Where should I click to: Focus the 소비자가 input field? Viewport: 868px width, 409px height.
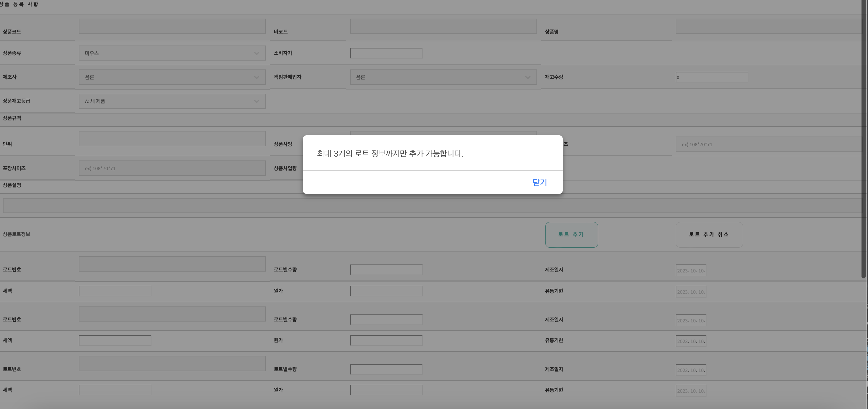386,53
